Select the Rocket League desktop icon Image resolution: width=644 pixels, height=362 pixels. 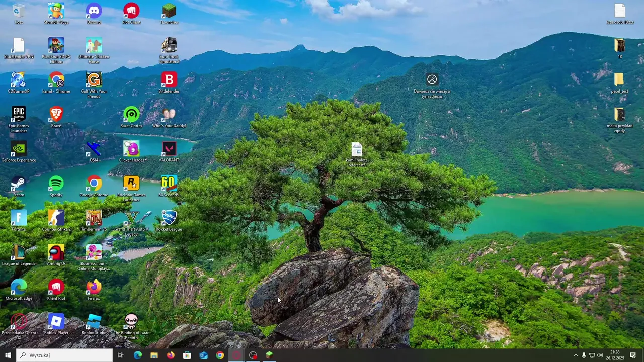(169, 221)
